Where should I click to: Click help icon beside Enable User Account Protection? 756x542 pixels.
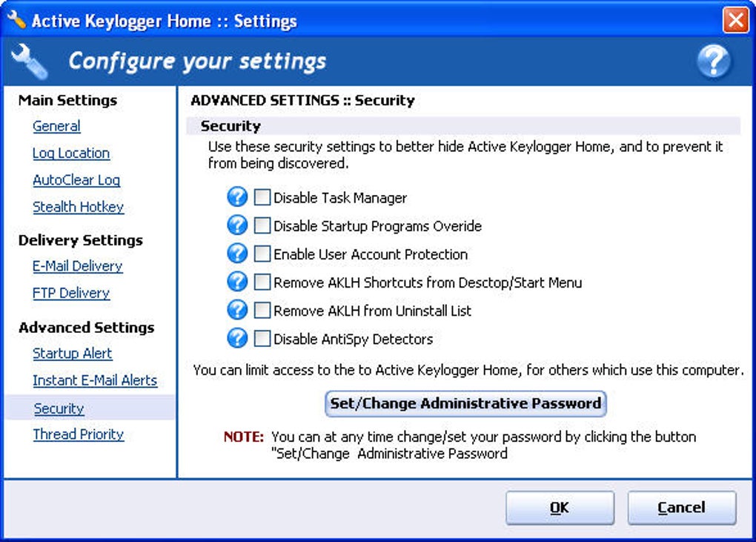tap(237, 254)
